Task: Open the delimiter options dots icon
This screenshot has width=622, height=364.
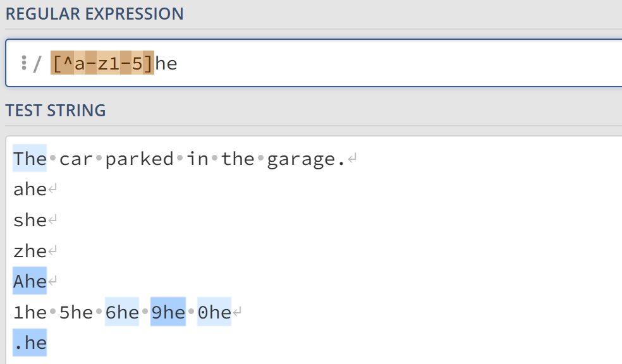Action: pyautogui.click(x=23, y=63)
